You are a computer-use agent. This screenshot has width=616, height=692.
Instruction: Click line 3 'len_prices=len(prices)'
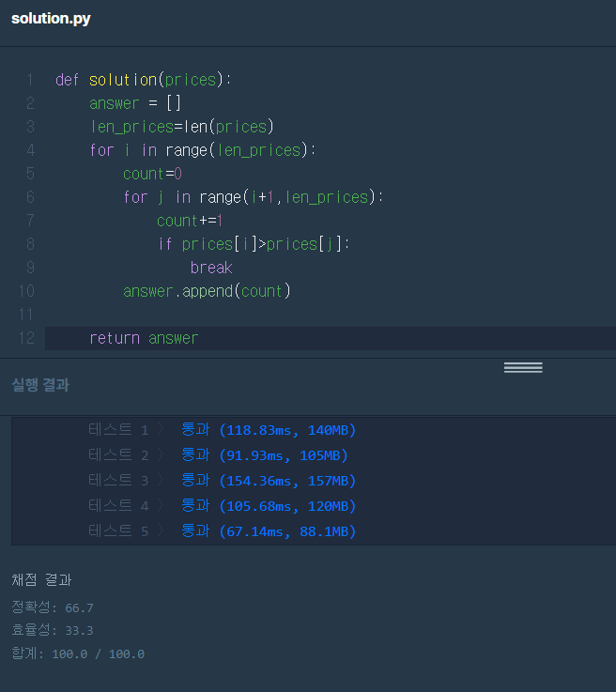[x=182, y=127]
